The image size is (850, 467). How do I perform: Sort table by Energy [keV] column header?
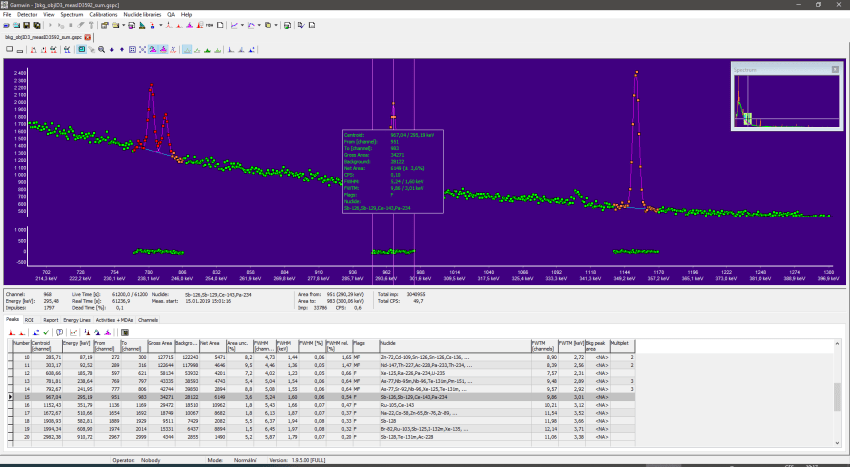tap(76, 345)
